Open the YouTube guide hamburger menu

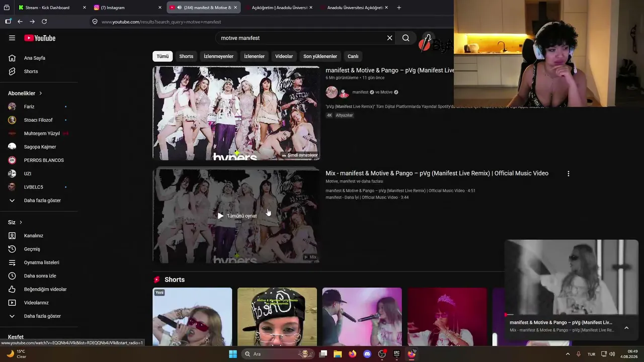pyautogui.click(x=12, y=38)
